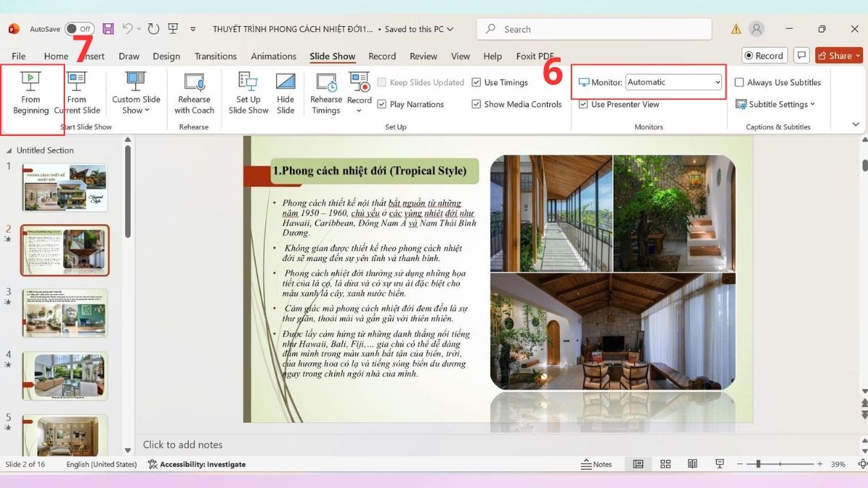Switch to the Design tab
This screenshot has width=868, height=488.
[166, 56]
